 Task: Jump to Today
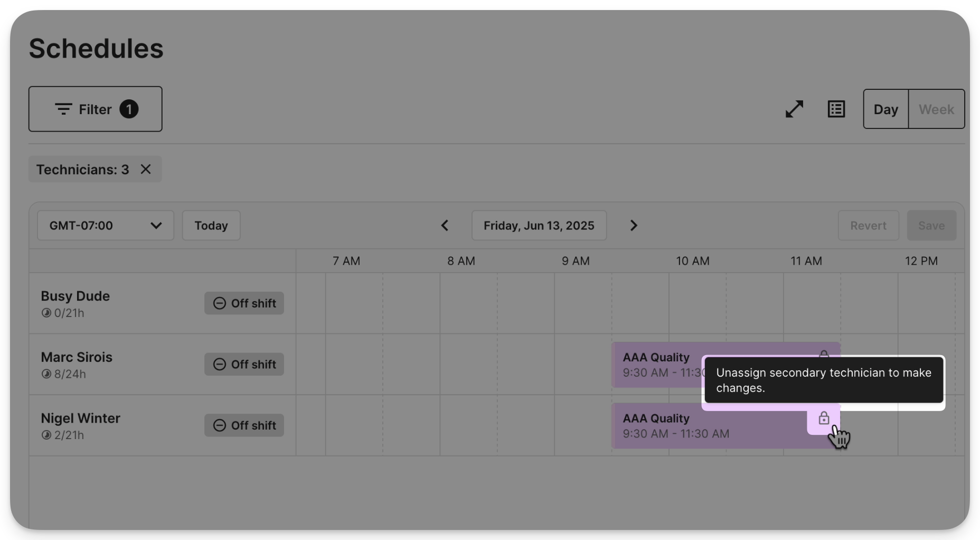coord(211,226)
